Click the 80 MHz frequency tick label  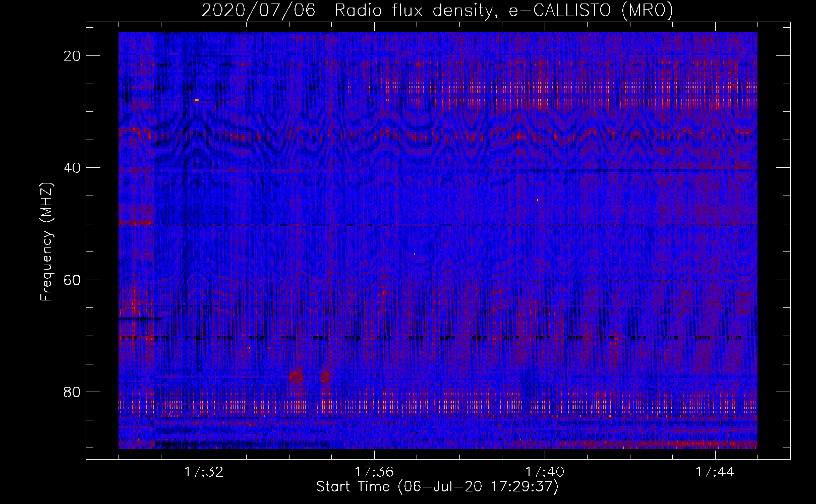point(73,392)
